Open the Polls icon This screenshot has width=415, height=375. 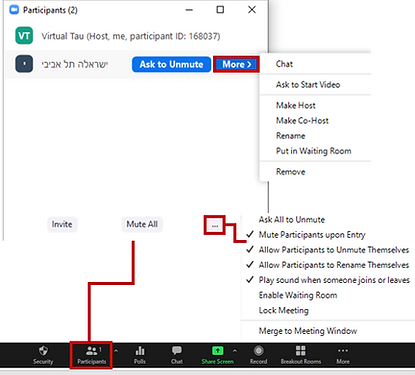tap(140, 351)
